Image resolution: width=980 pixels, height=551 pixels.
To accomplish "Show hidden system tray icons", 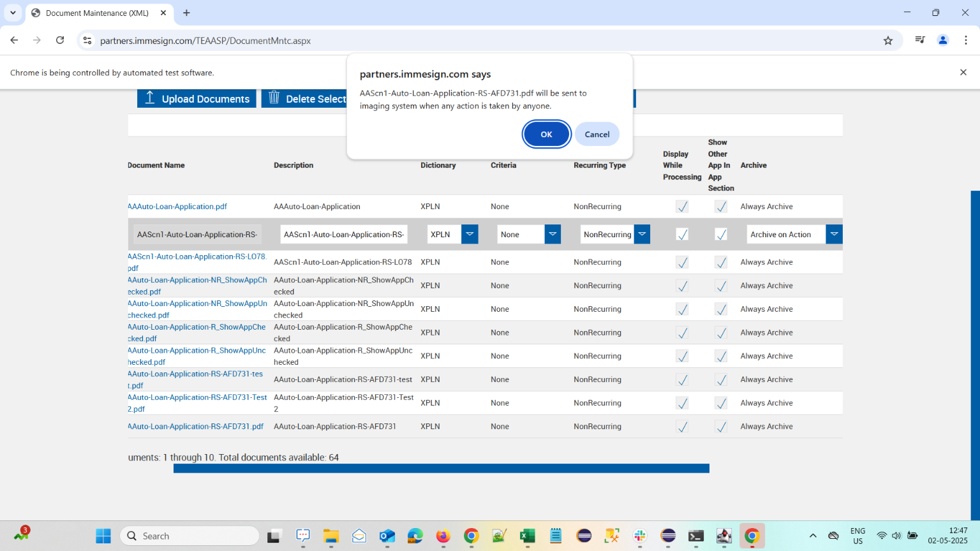I will [813, 536].
